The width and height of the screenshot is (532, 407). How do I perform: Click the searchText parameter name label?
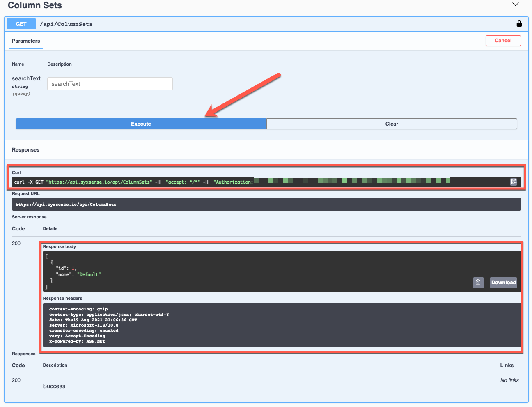[x=26, y=78]
